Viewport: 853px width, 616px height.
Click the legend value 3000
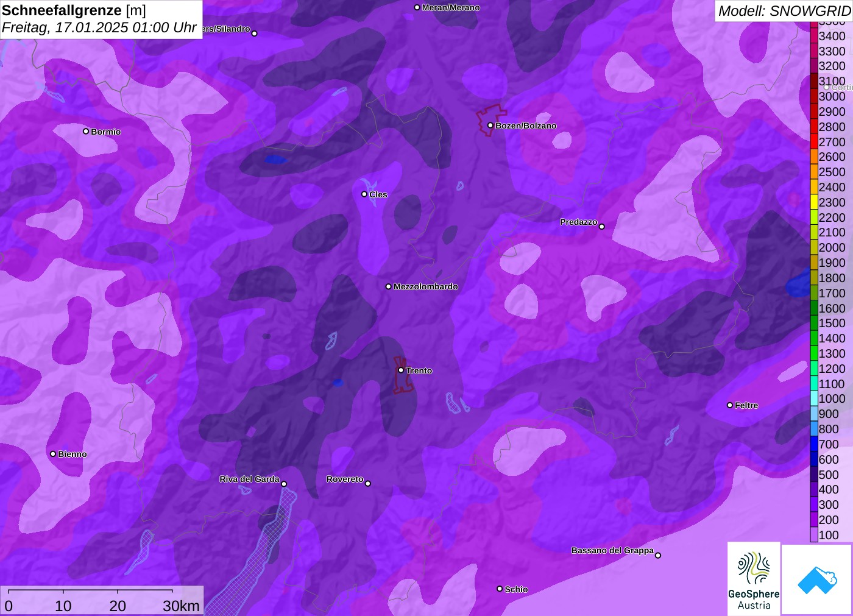pos(832,96)
